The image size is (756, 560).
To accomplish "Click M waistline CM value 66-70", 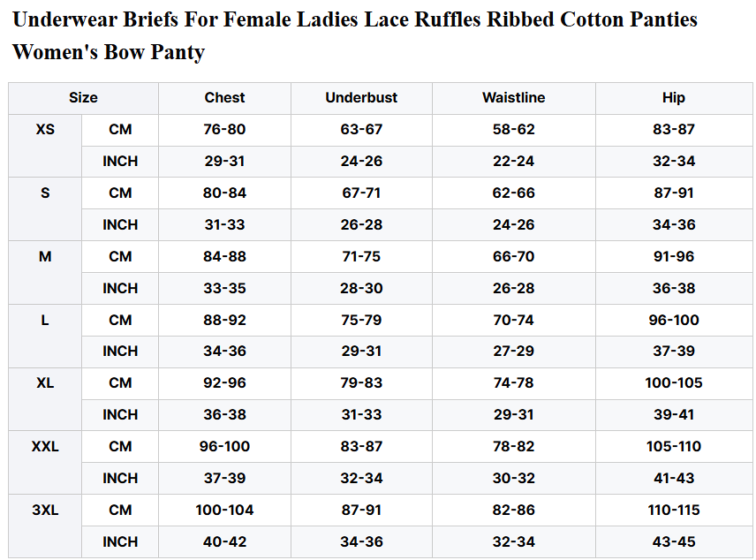I will coord(513,257).
